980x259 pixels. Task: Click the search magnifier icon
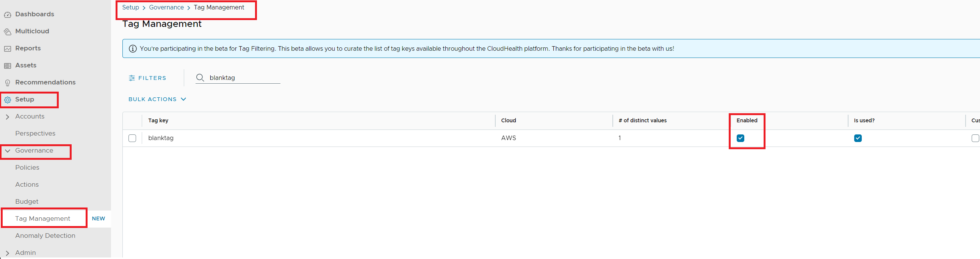point(200,78)
